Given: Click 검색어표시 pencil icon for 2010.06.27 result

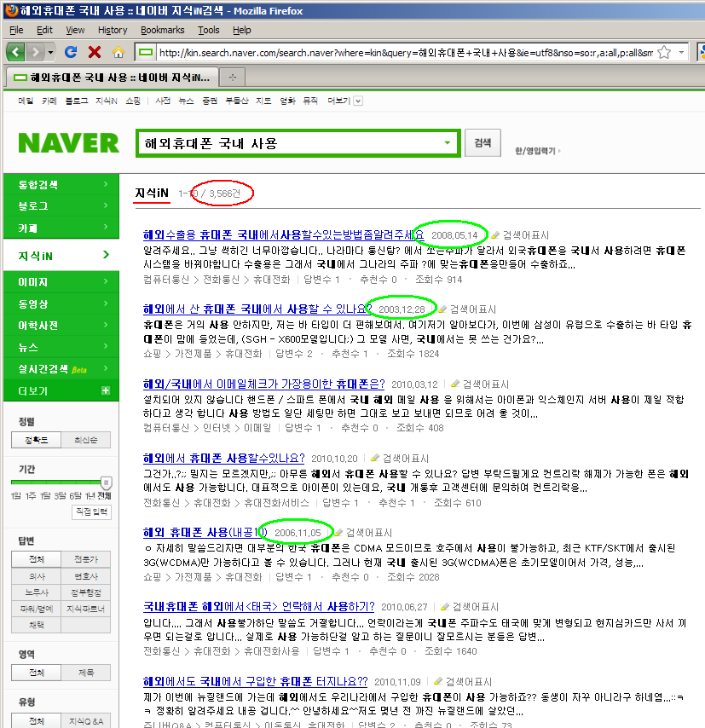Looking at the screenshot, I should tap(445, 607).
